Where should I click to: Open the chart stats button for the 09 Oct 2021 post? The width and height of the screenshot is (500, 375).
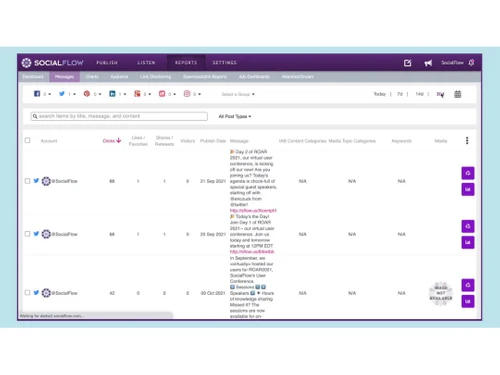(468, 301)
